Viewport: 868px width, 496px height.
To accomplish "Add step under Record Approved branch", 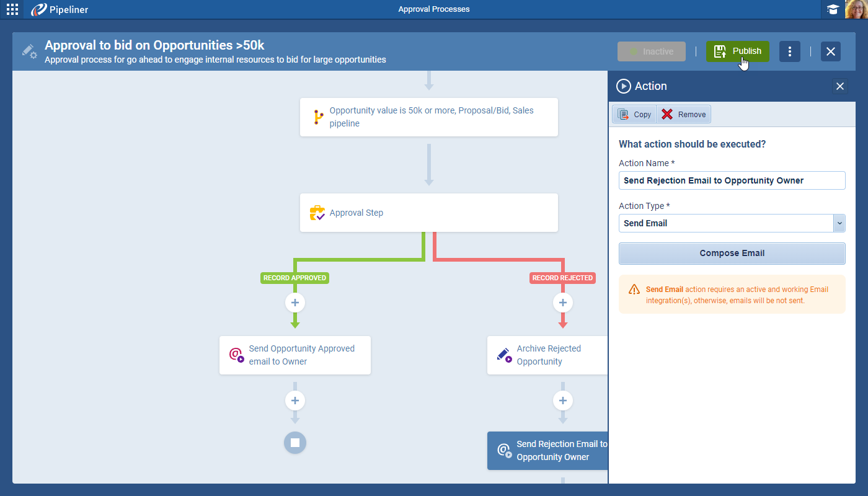I will point(295,303).
